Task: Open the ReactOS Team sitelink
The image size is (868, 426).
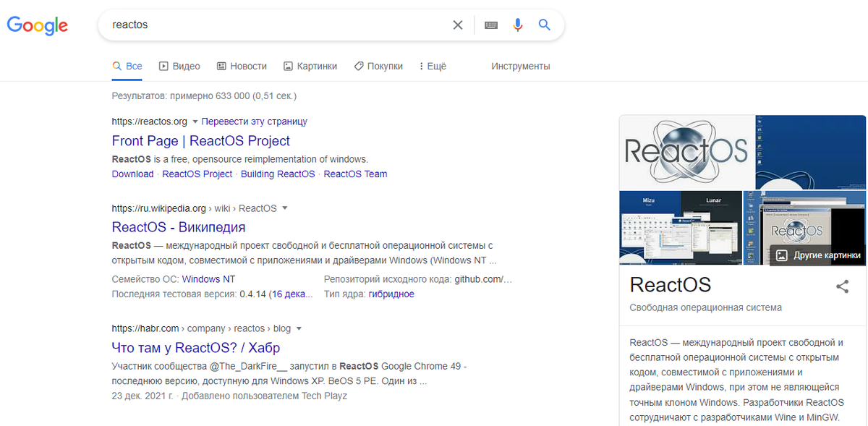Action: tap(355, 174)
